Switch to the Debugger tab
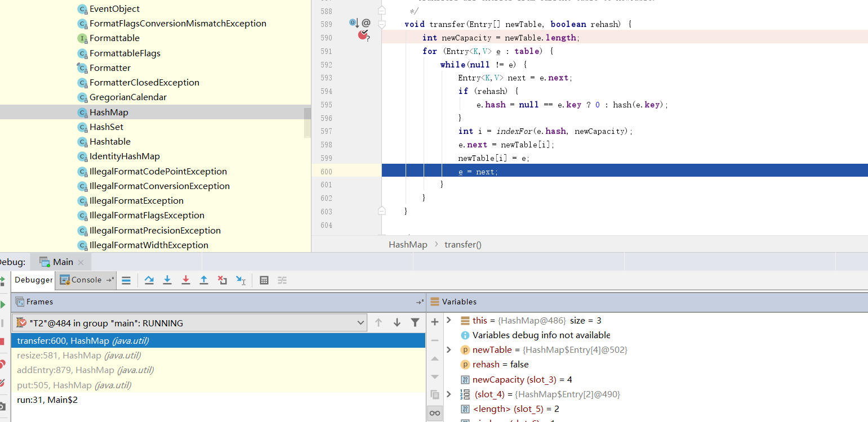Image resolution: width=868 pixels, height=422 pixels. (33, 280)
